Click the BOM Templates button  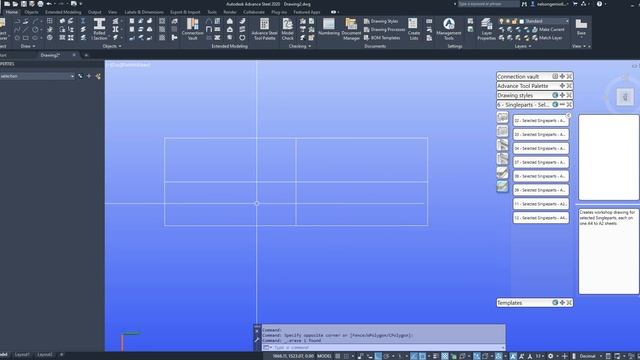coord(382,38)
